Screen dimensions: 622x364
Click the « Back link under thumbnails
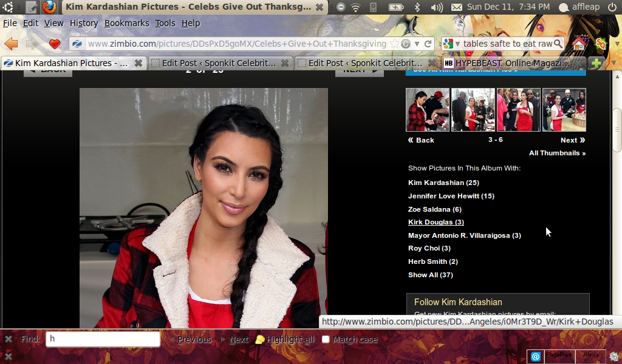[421, 140]
